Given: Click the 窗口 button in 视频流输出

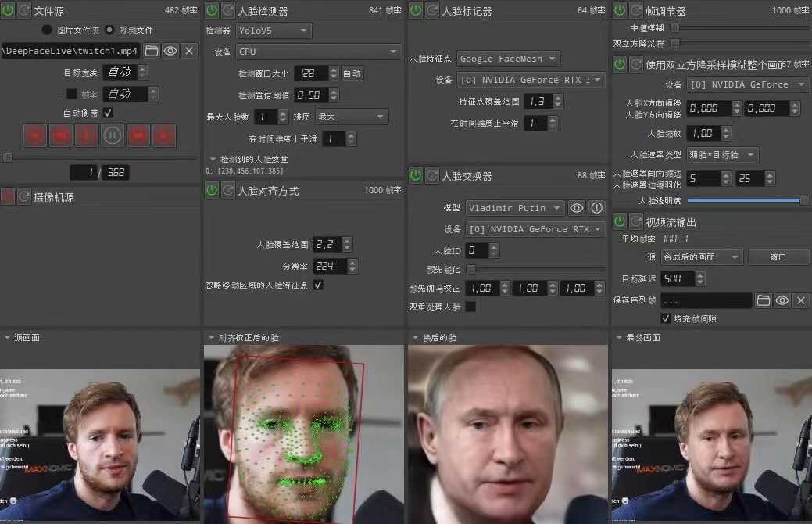Looking at the screenshot, I should pyautogui.click(x=778, y=256).
